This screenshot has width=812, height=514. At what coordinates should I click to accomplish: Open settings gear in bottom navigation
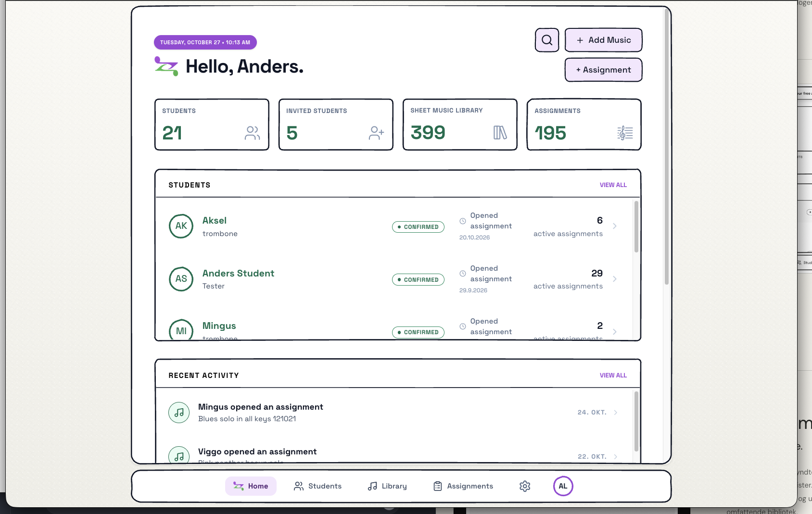tap(525, 486)
